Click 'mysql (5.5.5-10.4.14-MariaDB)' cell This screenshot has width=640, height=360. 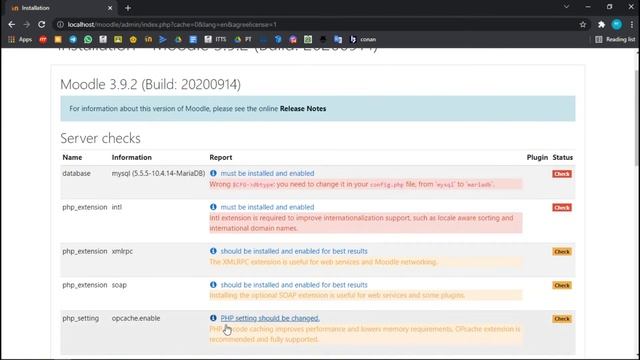pos(158,173)
